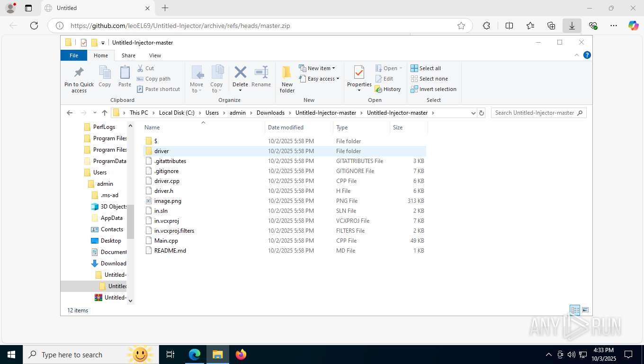Open file History

(388, 89)
